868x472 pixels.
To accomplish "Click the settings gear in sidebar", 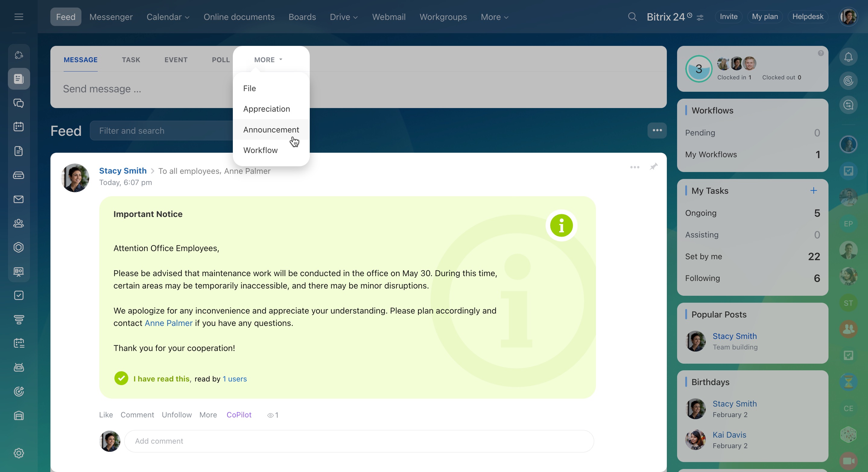I will pos(18,453).
